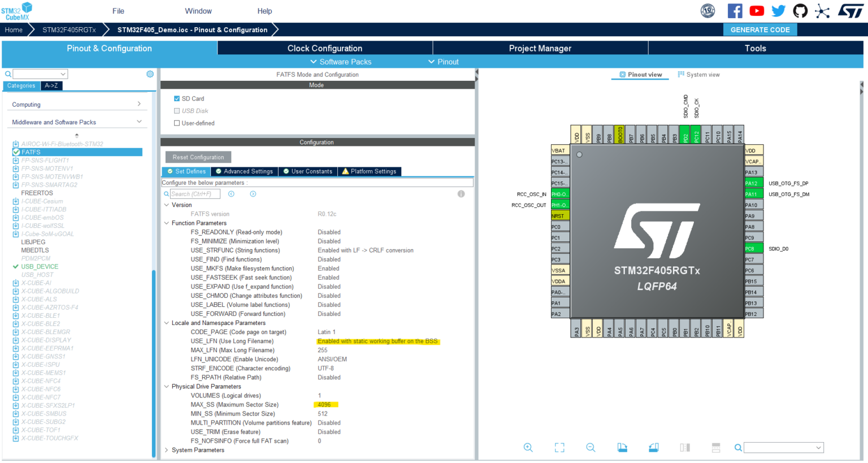
Task: Open the GitHub page from the header
Action: (800, 11)
